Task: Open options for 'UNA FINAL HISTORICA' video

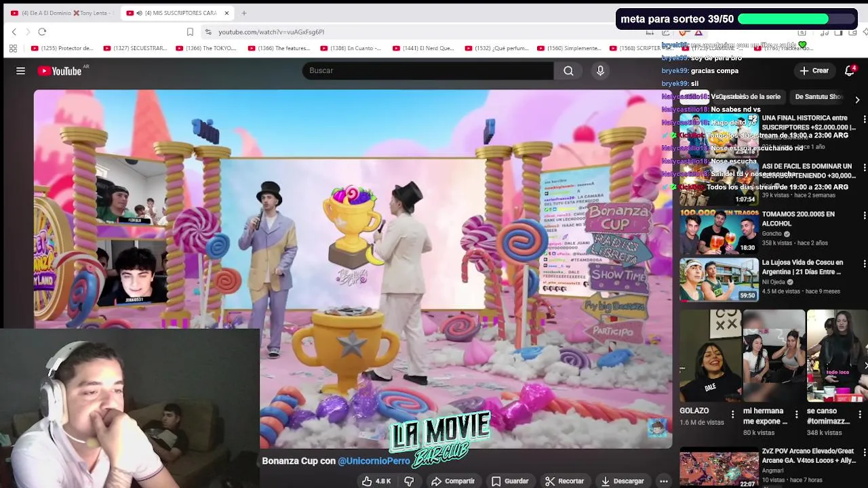Action: click(x=864, y=119)
